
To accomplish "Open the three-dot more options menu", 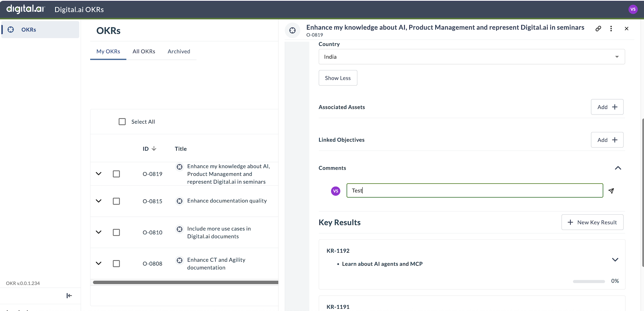I will click(611, 29).
